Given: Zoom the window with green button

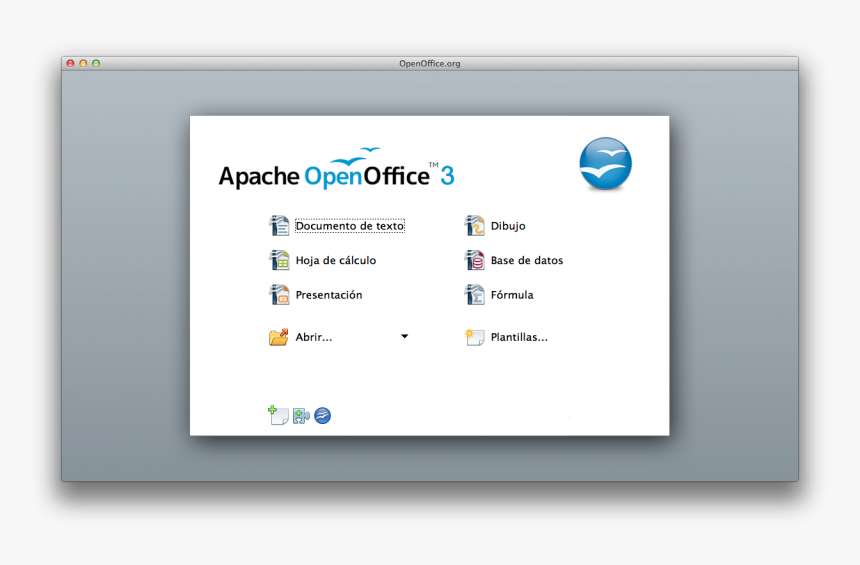Looking at the screenshot, I should 96,64.
